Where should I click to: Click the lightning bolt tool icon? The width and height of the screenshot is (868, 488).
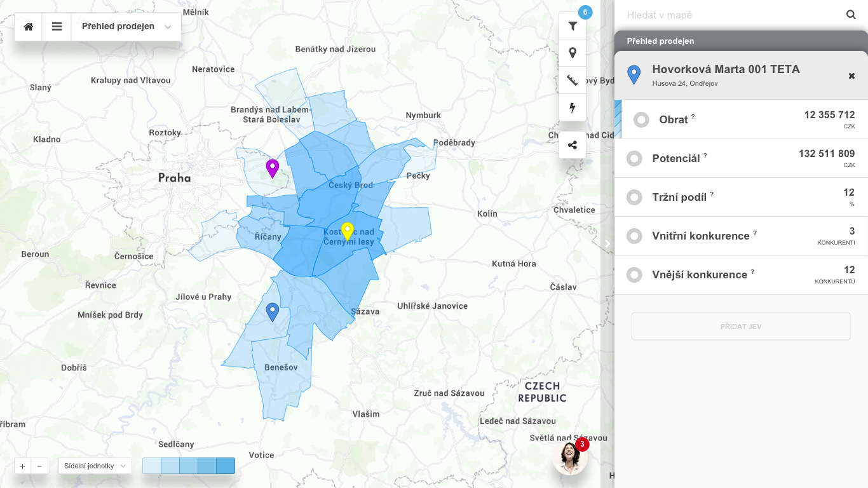[x=573, y=107]
